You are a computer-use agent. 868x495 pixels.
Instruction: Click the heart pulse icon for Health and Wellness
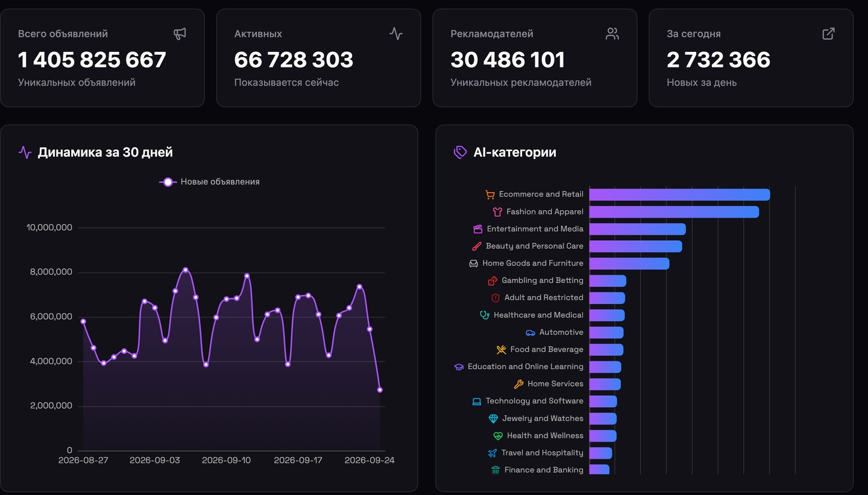[498, 435]
